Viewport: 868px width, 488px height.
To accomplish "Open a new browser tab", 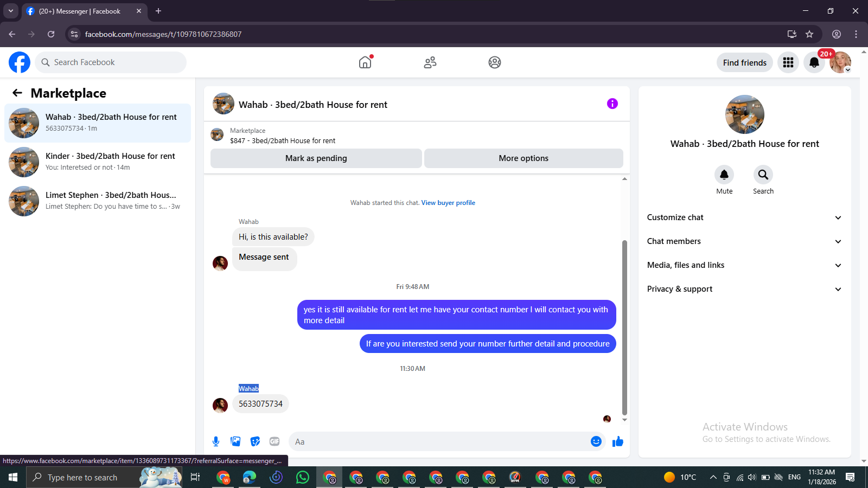I will 158,11.
